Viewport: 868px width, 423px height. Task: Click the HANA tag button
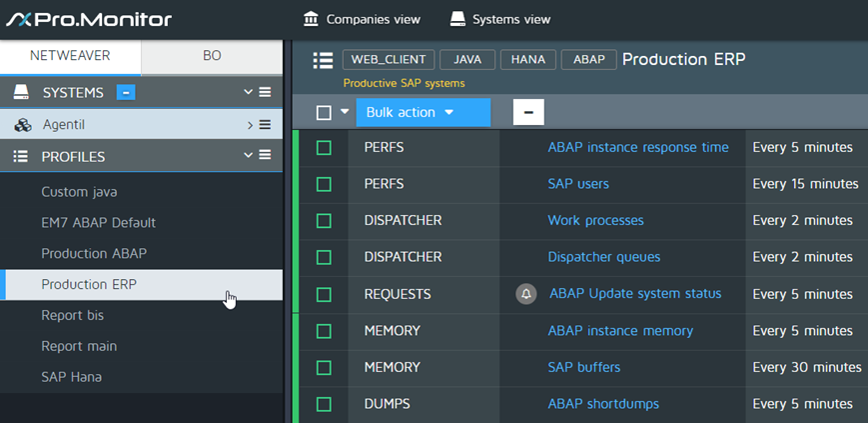pyautogui.click(x=528, y=60)
